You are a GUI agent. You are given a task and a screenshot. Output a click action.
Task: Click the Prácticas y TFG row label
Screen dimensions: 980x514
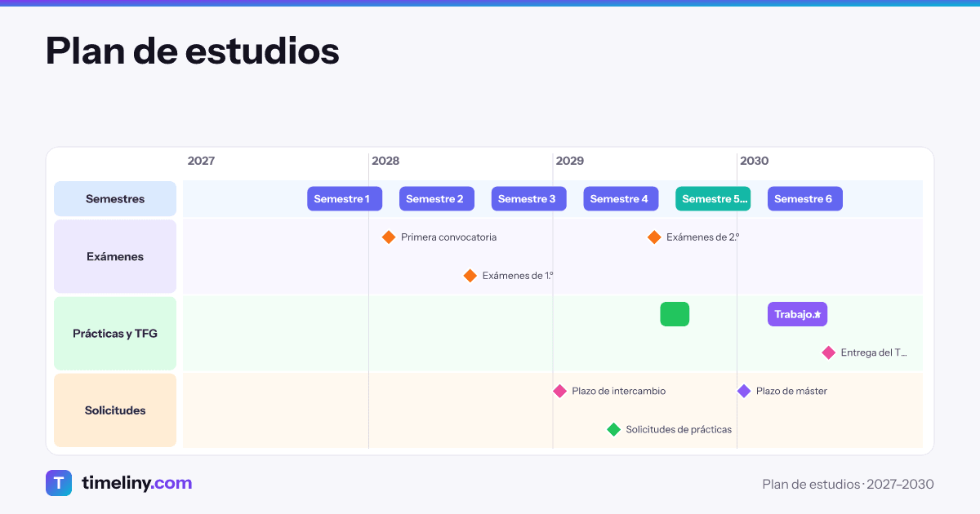(115, 334)
